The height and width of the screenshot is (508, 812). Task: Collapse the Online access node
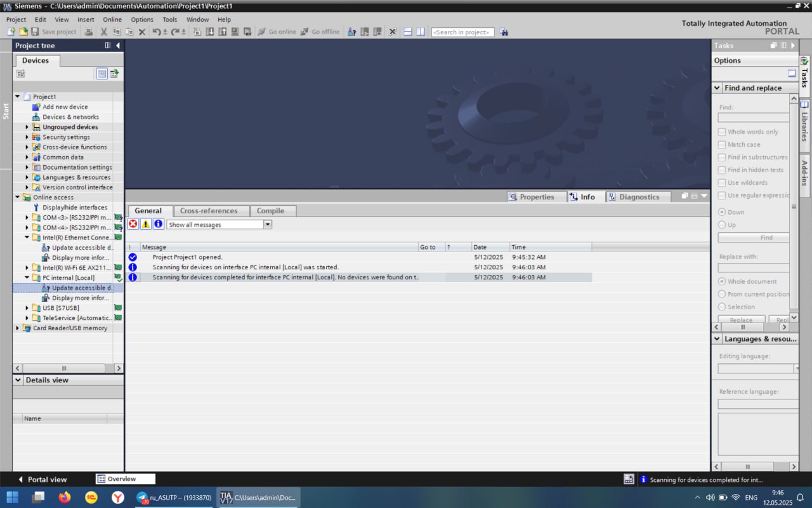pos(18,197)
